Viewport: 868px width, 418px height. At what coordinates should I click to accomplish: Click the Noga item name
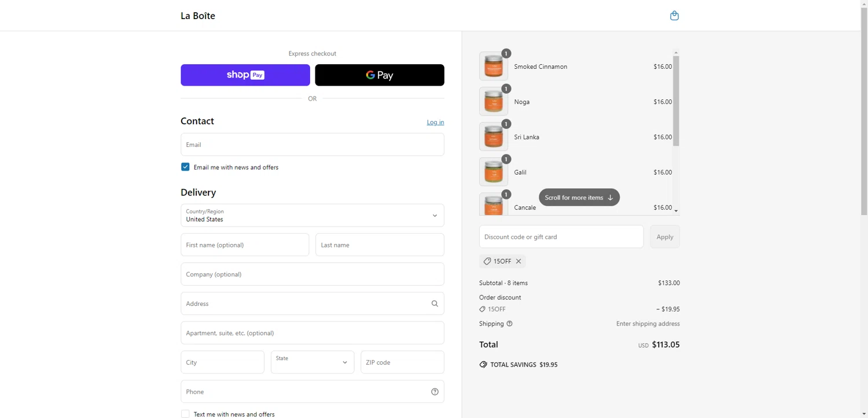(522, 102)
